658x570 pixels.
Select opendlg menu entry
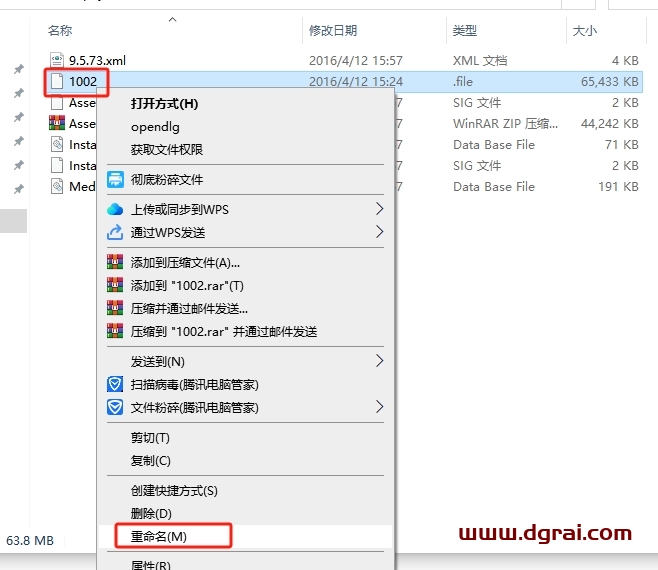(155, 127)
